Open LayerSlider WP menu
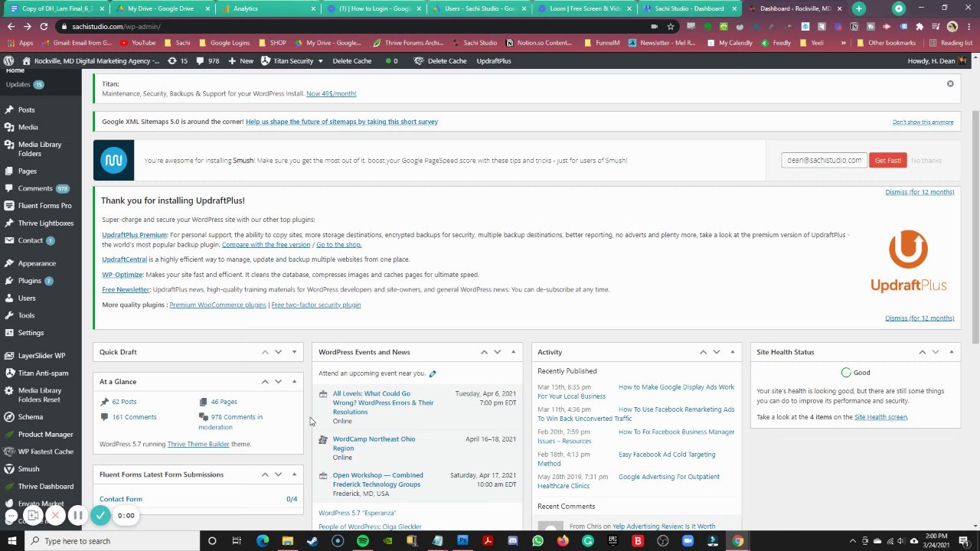 click(41, 356)
